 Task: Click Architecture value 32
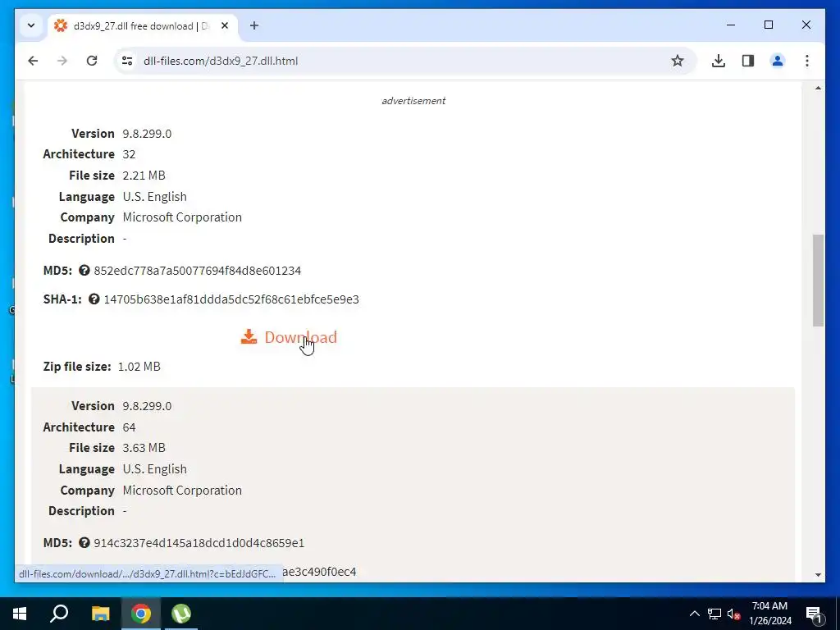129,153
